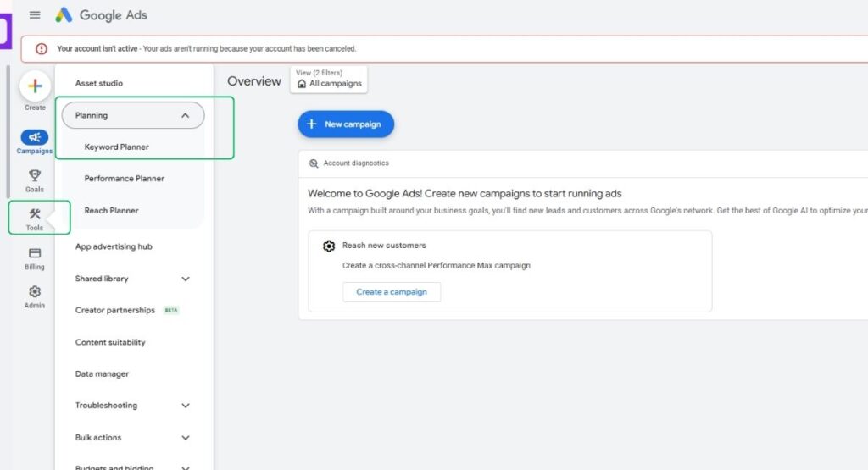This screenshot has width=868, height=470.
Task: Click the BETA badge beside Creator partnerships
Action: point(171,310)
